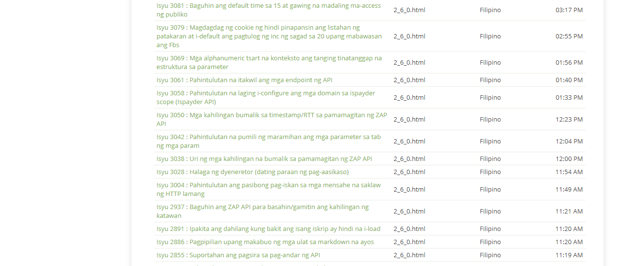
Task: Click Filipino in the 11:21 AM row
Action: click(x=490, y=211)
